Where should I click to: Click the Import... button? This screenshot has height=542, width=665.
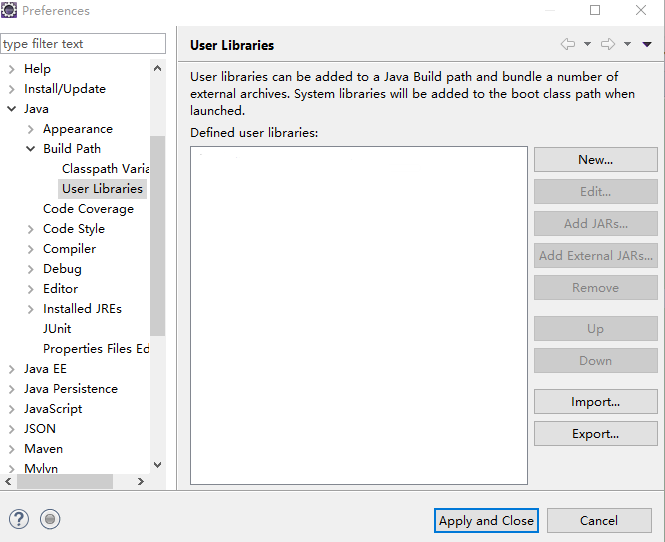pyautogui.click(x=595, y=402)
